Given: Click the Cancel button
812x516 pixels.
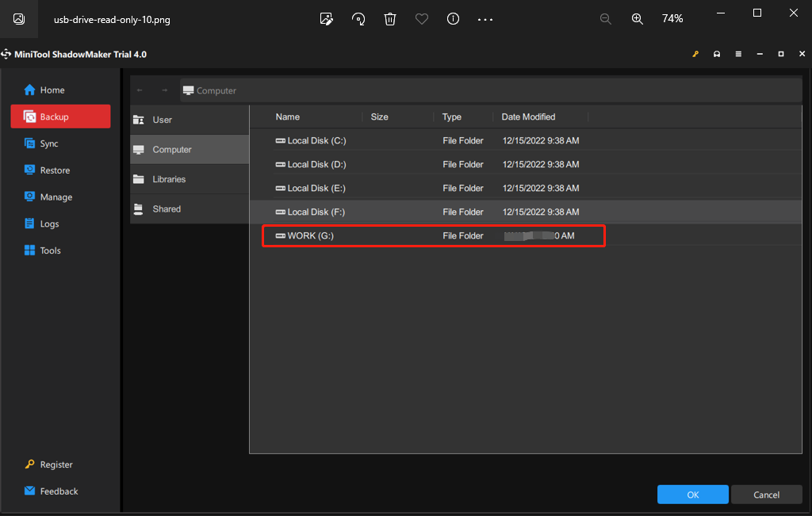Looking at the screenshot, I should (767, 495).
